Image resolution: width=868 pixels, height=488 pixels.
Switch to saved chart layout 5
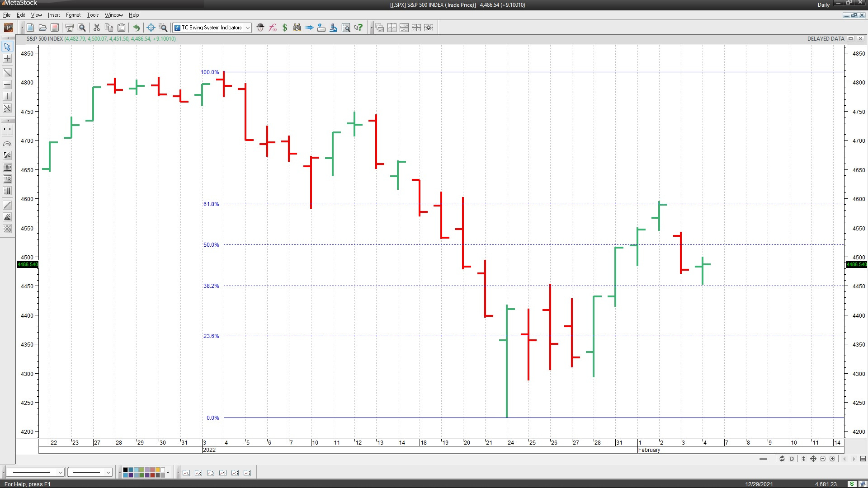click(x=235, y=473)
